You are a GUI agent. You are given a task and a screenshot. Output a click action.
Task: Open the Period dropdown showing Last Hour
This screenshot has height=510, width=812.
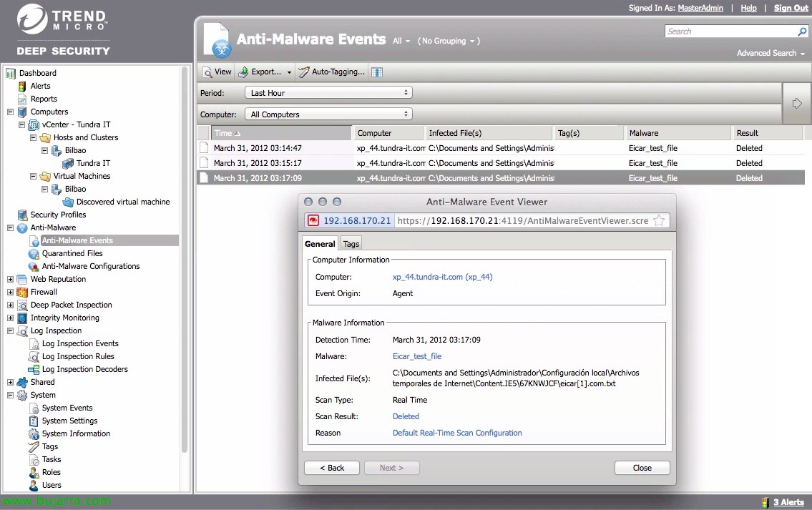(x=328, y=93)
